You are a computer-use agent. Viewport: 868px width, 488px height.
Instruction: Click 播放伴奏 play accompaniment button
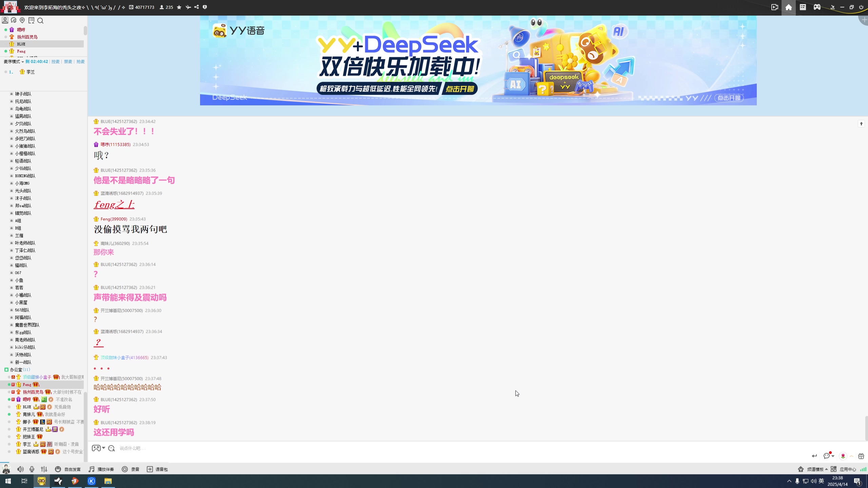click(101, 469)
